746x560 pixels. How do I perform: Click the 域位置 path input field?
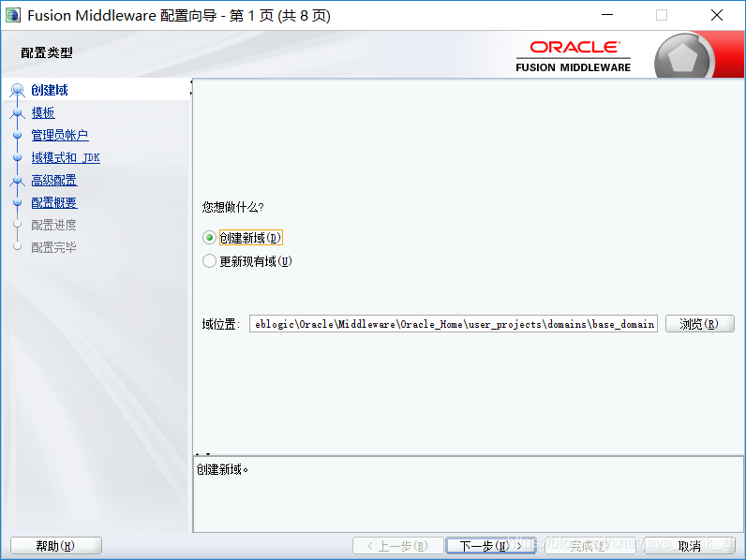click(454, 324)
